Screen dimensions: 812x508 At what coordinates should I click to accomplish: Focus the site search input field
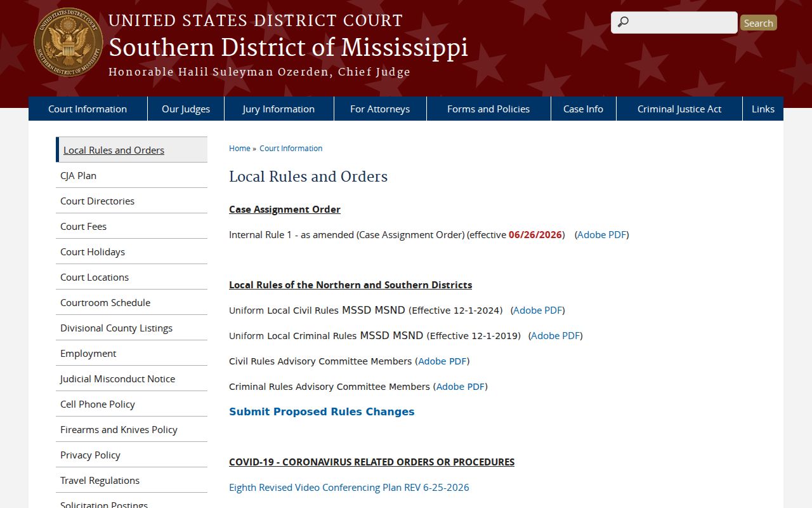674,22
